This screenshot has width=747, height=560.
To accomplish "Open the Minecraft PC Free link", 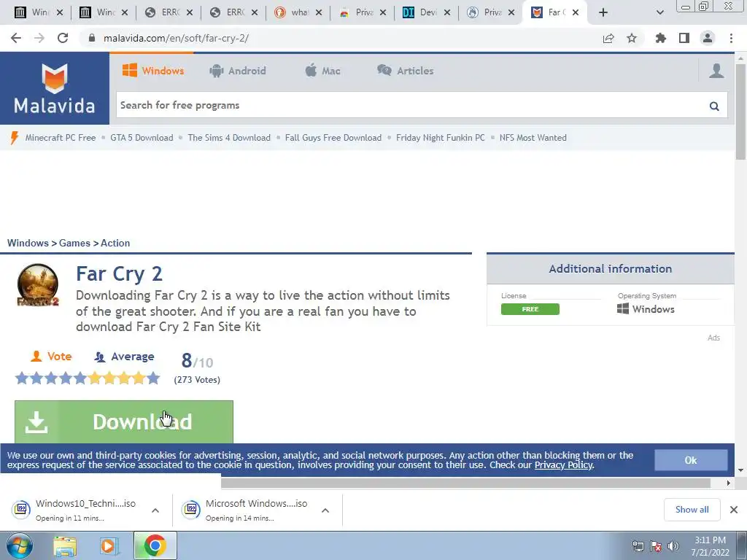I will tap(60, 138).
